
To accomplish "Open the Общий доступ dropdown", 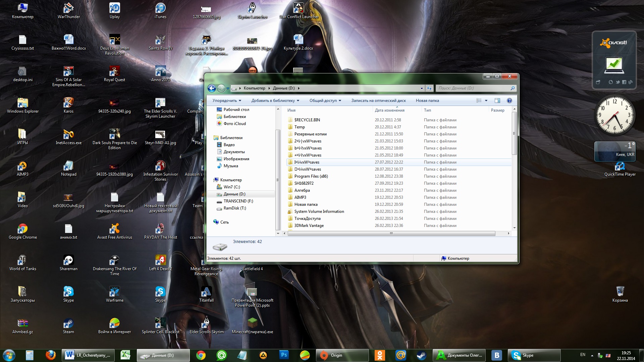I will 325,101.
